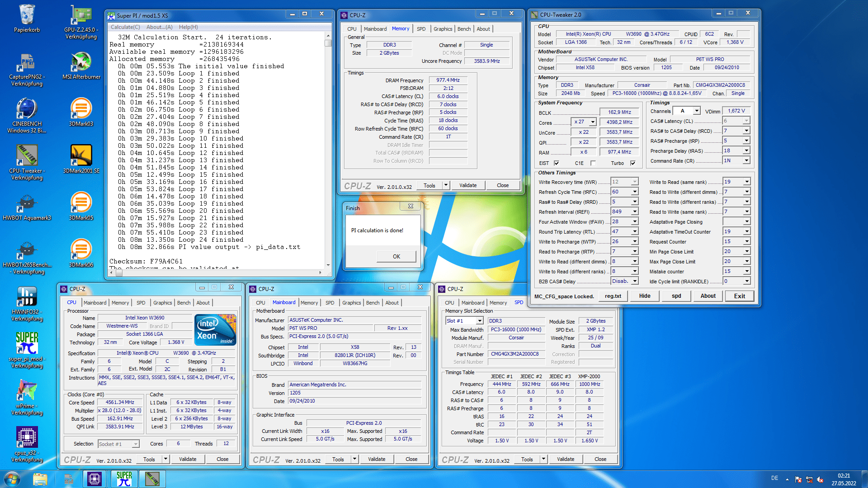Click the Action Center flag tray icon
Image resolution: width=868 pixels, height=488 pixels.
[x=798, y=479]
